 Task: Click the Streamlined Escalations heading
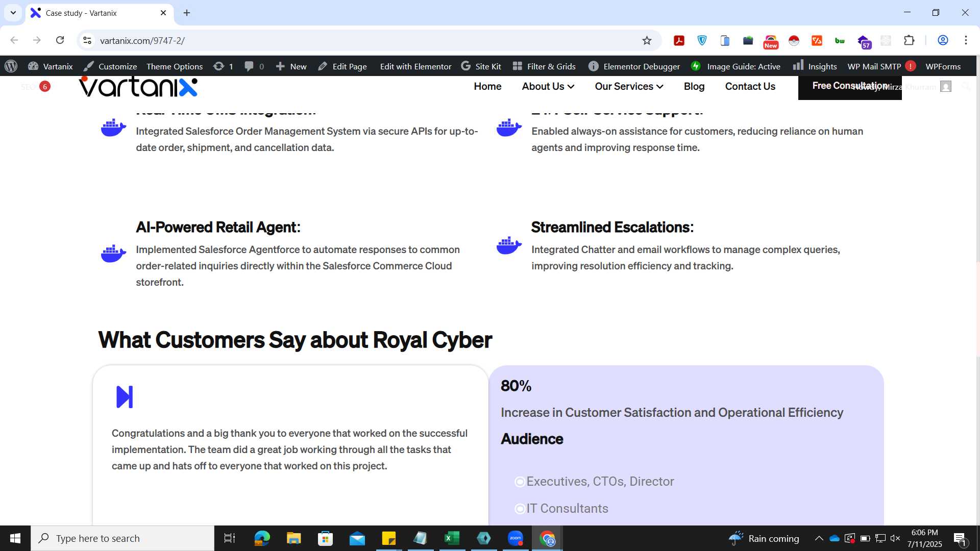612,227
